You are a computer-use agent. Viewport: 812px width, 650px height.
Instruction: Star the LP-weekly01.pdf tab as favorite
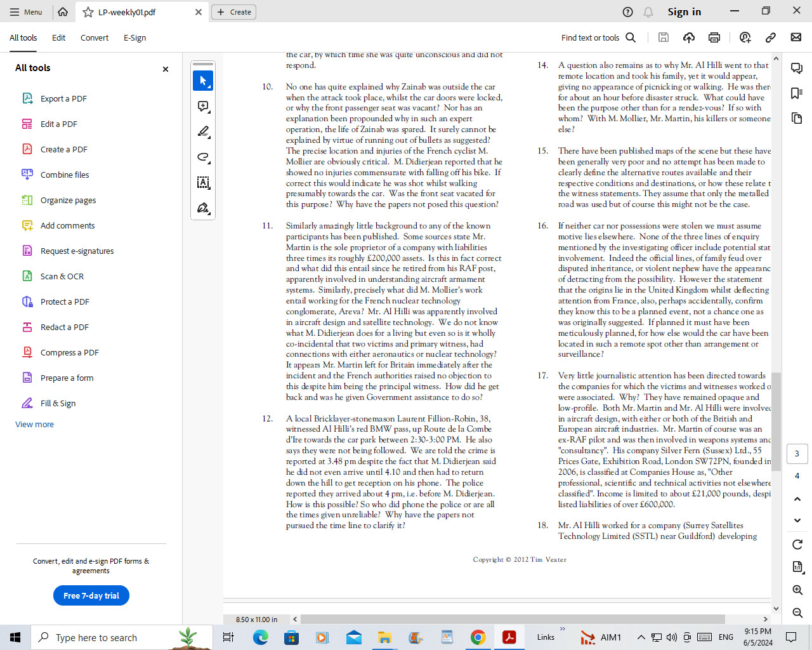click(88, 12)
